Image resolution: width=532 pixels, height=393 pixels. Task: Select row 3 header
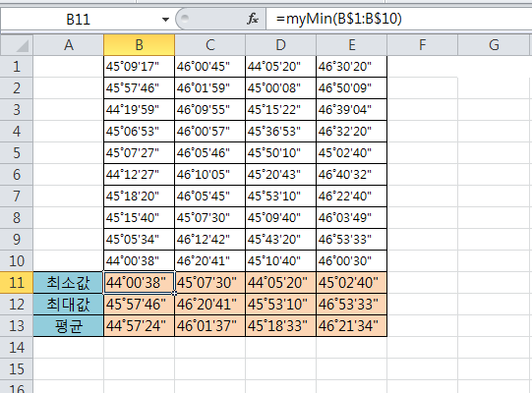pyautogui.click(x=17, y=110)
